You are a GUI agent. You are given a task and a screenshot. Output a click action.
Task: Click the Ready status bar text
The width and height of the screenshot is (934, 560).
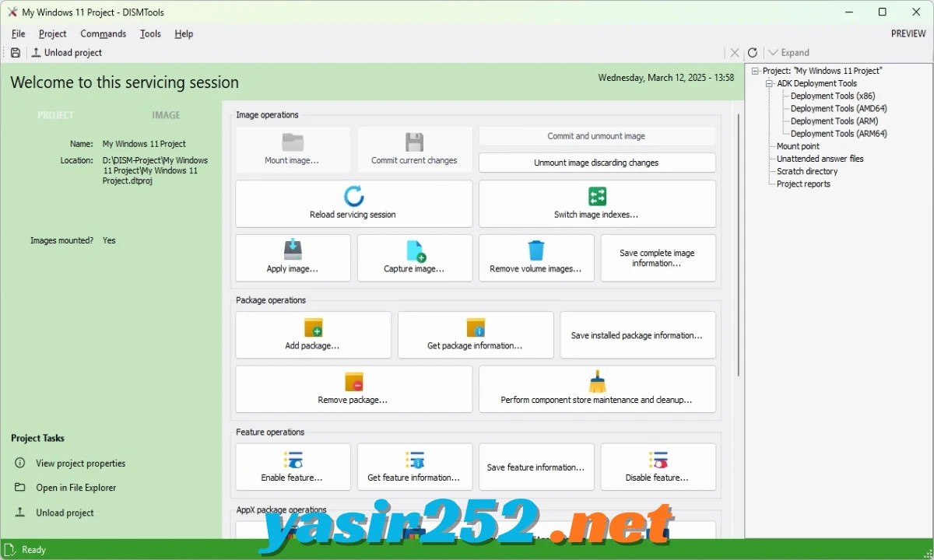33,549
